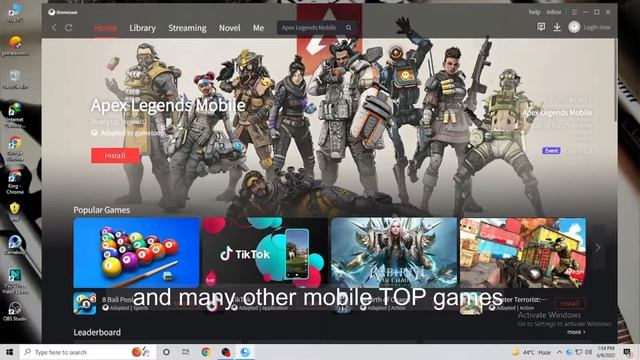Switch to the Library tab
The height and width of the screenshot is (360, 640).
pyautogui.click(x=142, y=28)
